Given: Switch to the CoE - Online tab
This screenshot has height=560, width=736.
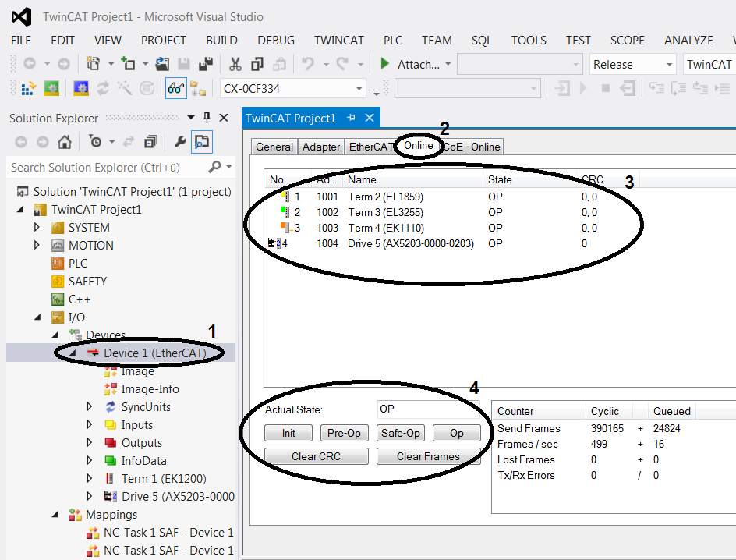Looking at the screenshot, I should point(472,147).
